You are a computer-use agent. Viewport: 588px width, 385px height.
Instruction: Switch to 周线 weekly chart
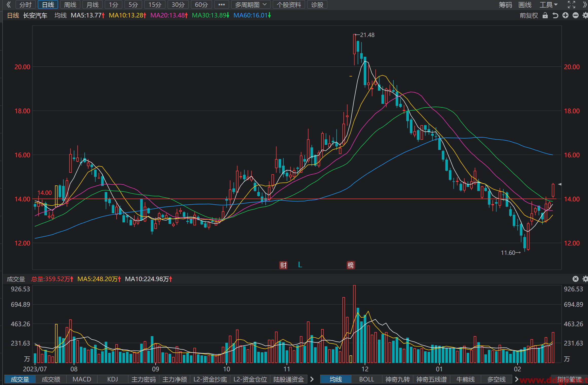pos(70,5)
